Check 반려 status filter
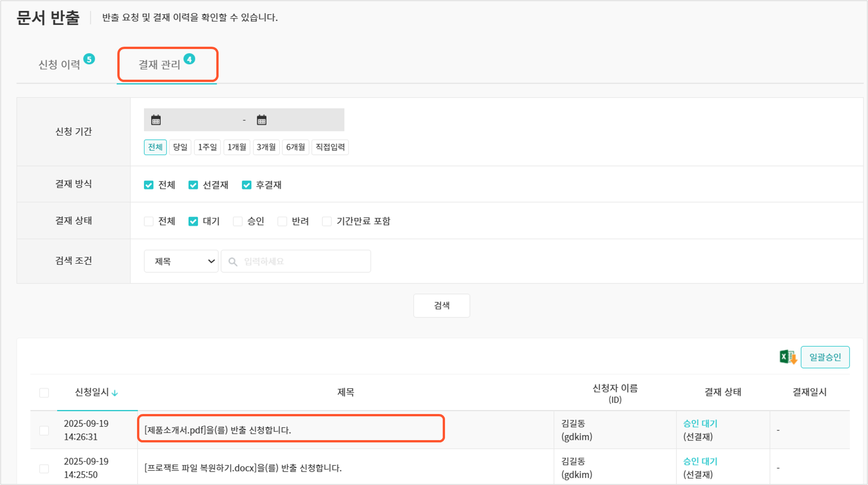The height and width of the screenshot is (485, 868). click(x=282, y=222)
